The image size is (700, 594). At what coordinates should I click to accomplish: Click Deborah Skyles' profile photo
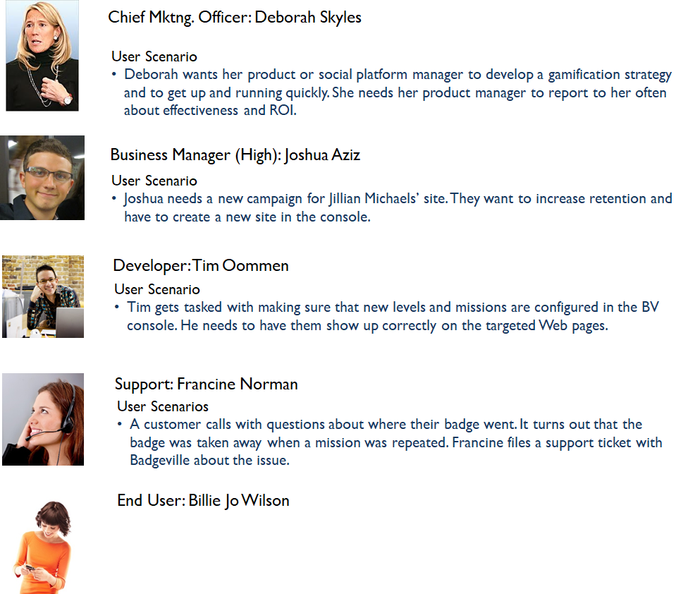(x=42, y=56)
